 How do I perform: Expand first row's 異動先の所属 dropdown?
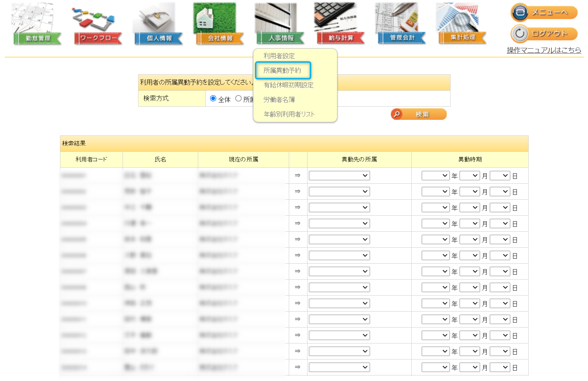[x=339, y=176]
